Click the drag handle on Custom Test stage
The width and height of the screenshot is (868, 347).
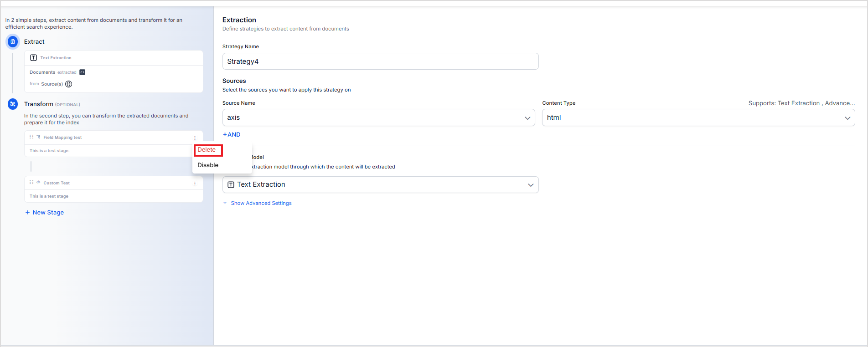point(31,183)
